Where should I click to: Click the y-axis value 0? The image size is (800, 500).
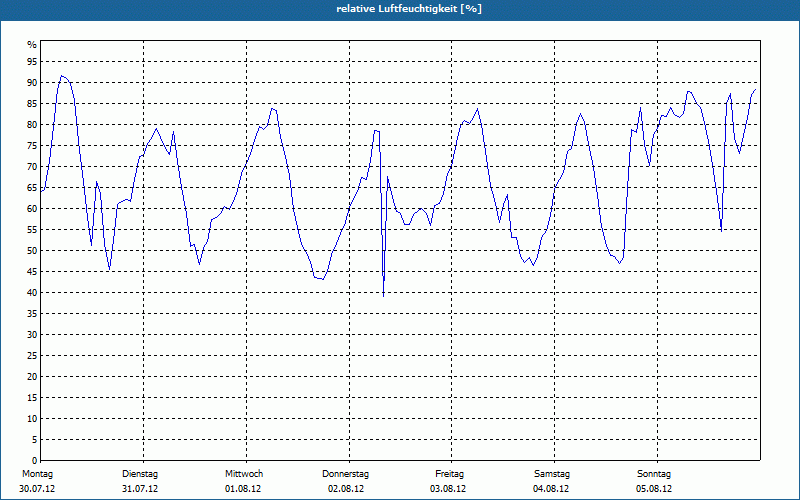tap(35, 461)
